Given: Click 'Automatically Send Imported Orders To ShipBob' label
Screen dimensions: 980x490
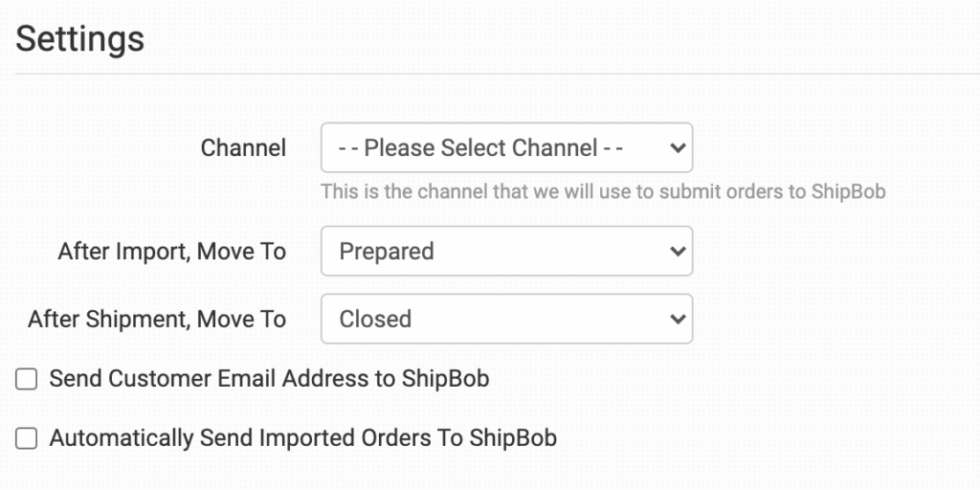Looking at the screenshot, I should (x=302, y=438).
